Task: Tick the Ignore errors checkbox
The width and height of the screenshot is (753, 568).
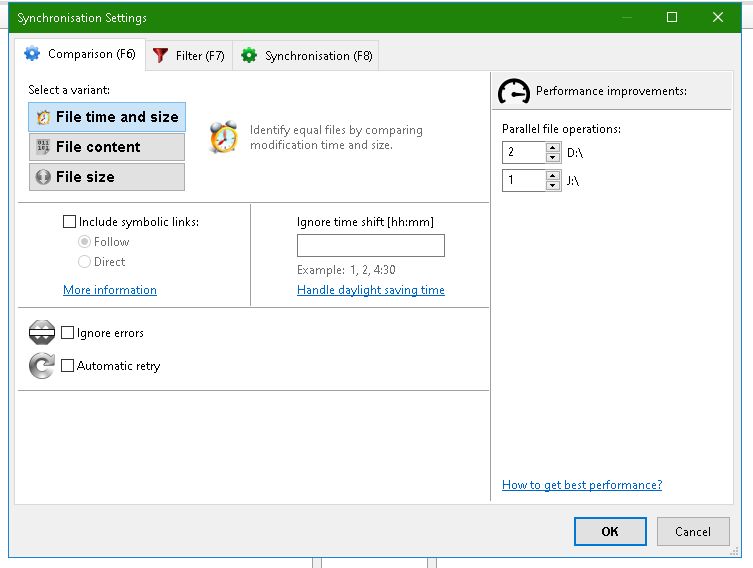Action: point(68,333)
